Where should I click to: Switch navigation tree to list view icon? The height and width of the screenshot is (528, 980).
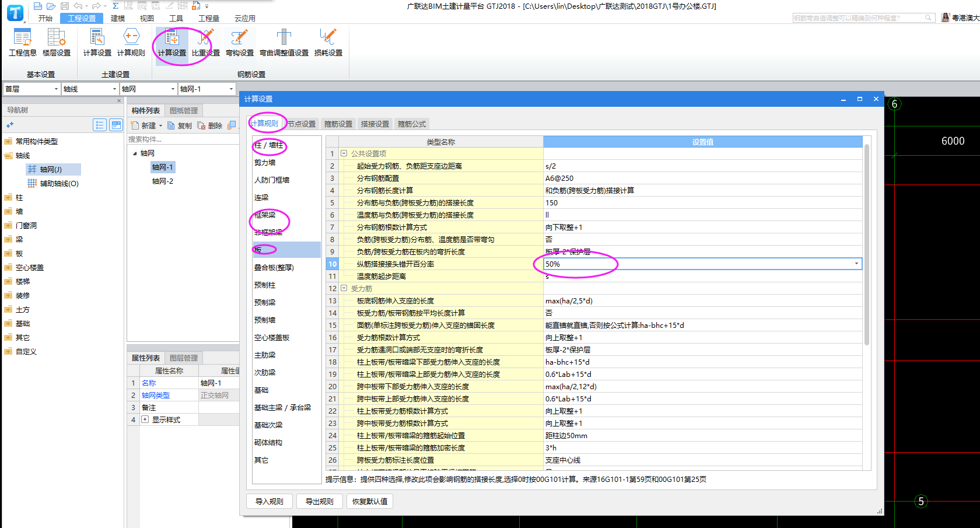100,125
